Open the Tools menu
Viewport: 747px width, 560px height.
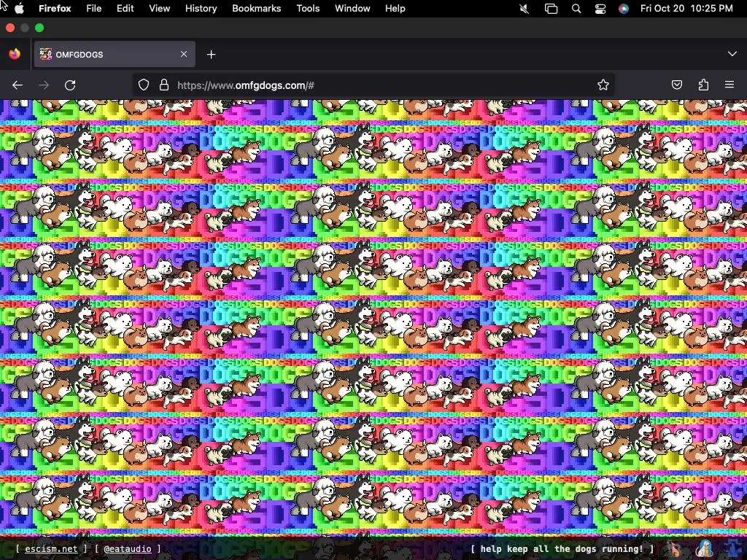click(x=309, y=9)
